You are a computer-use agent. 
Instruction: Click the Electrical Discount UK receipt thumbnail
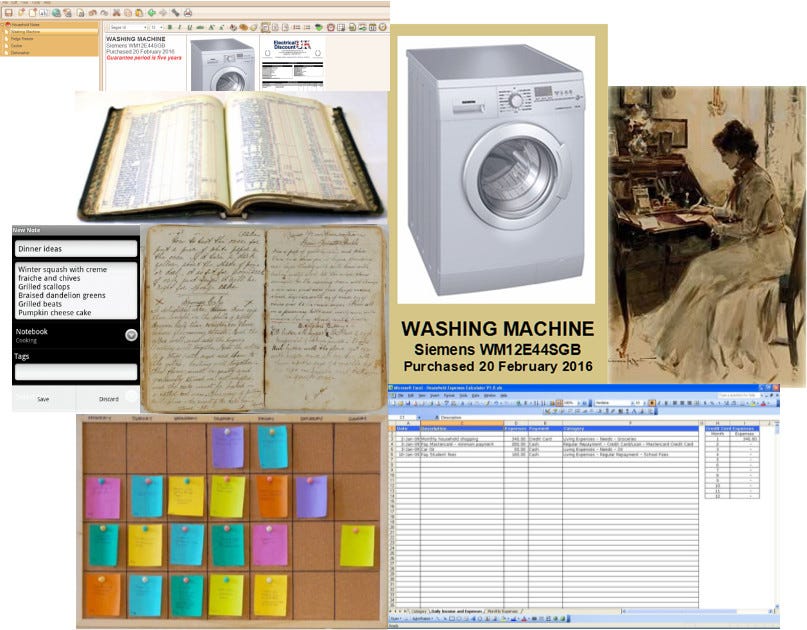coord(292,63)
